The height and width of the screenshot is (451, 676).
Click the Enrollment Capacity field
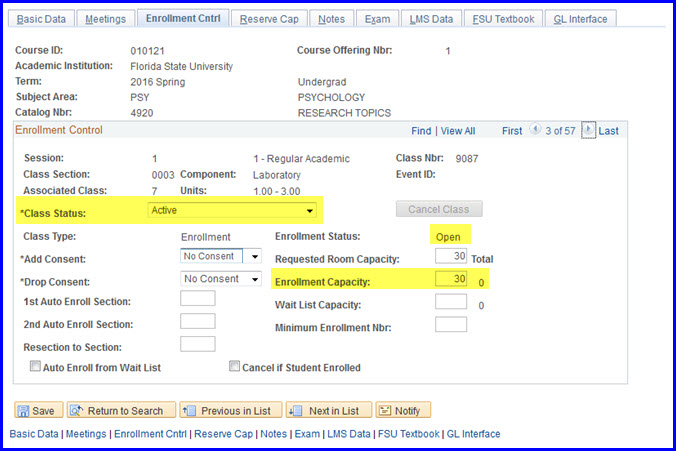coord(451,279)
